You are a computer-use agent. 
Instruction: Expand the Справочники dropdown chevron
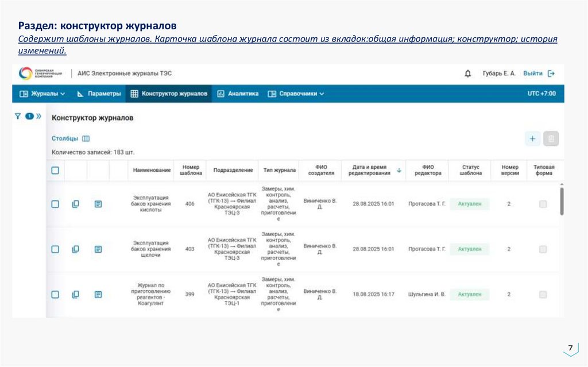[322, 94]
